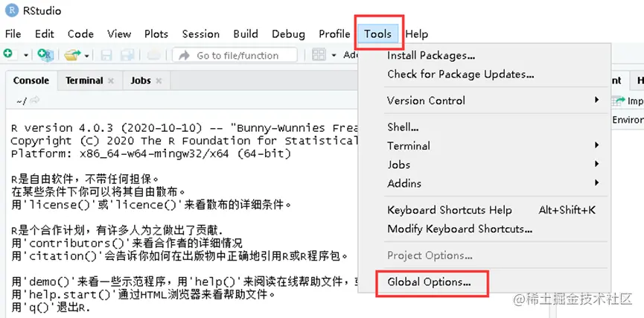
Task: Click the New File plus icon
Action: [x=7, y=55]
